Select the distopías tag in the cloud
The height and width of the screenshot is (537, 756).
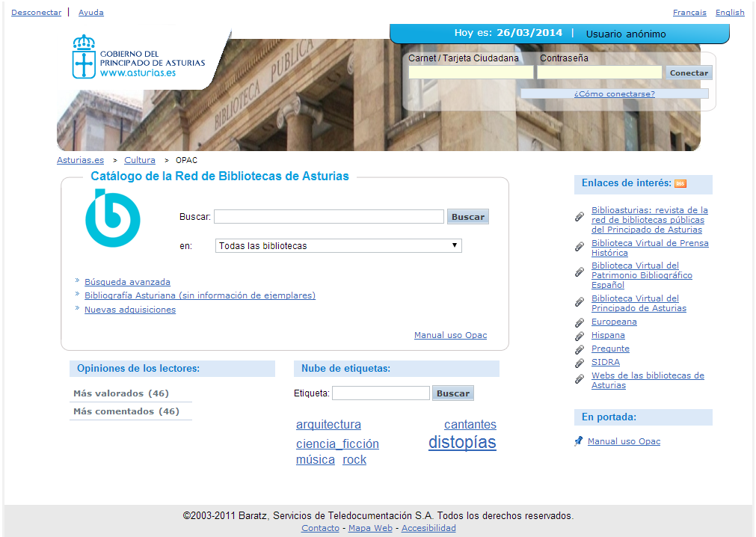point(462,443)
